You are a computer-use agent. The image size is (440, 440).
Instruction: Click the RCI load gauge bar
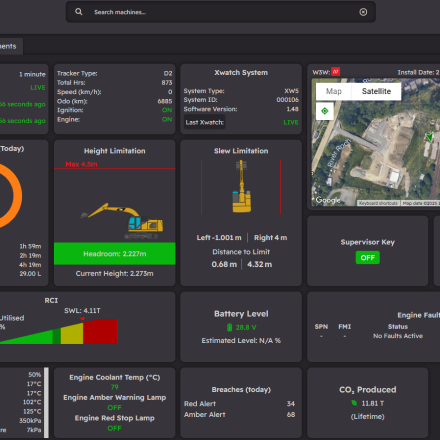[x=58, y=331]
